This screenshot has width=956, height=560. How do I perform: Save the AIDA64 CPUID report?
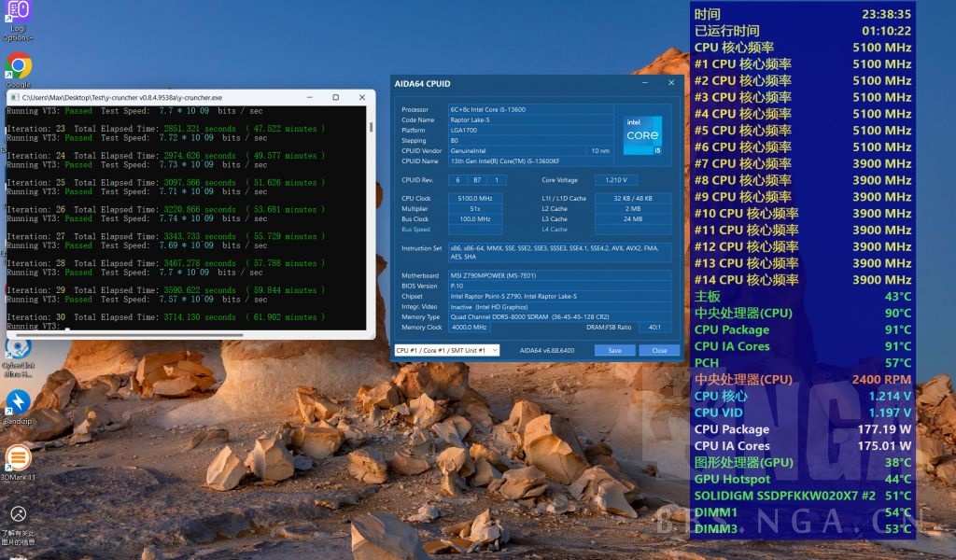click(614, 350)
